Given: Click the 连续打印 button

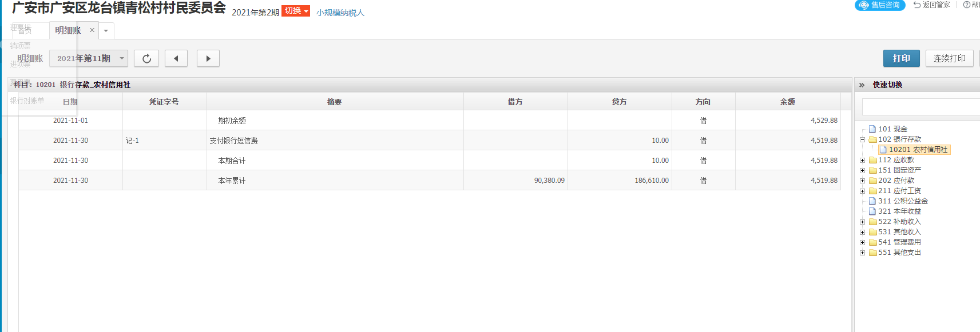Looking at the screenshot, I should tap(950, 58).
